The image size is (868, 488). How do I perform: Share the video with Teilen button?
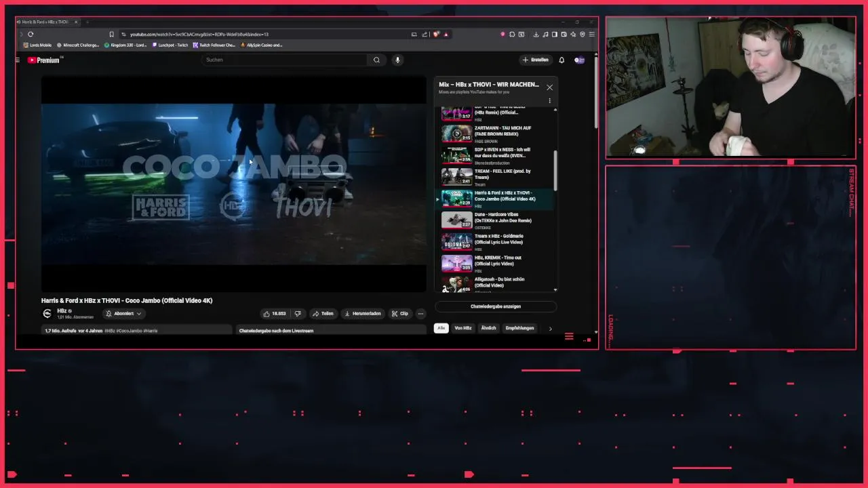coord(323,314)
